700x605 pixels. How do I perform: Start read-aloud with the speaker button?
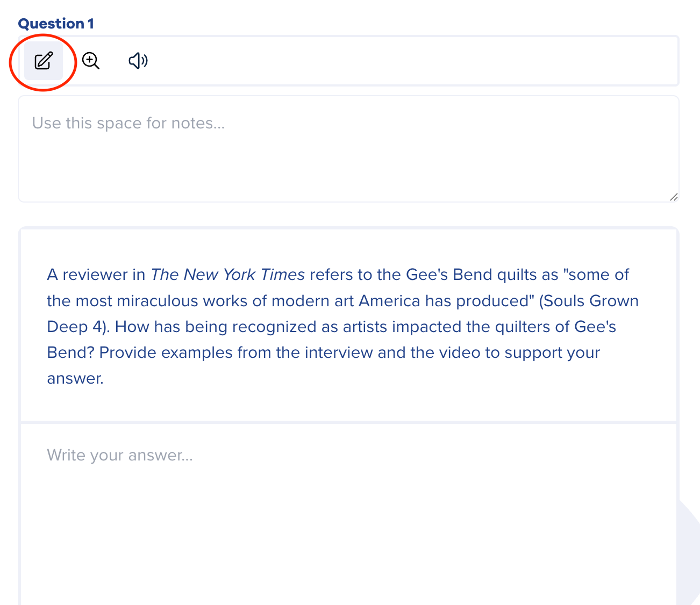pos(138,61)
